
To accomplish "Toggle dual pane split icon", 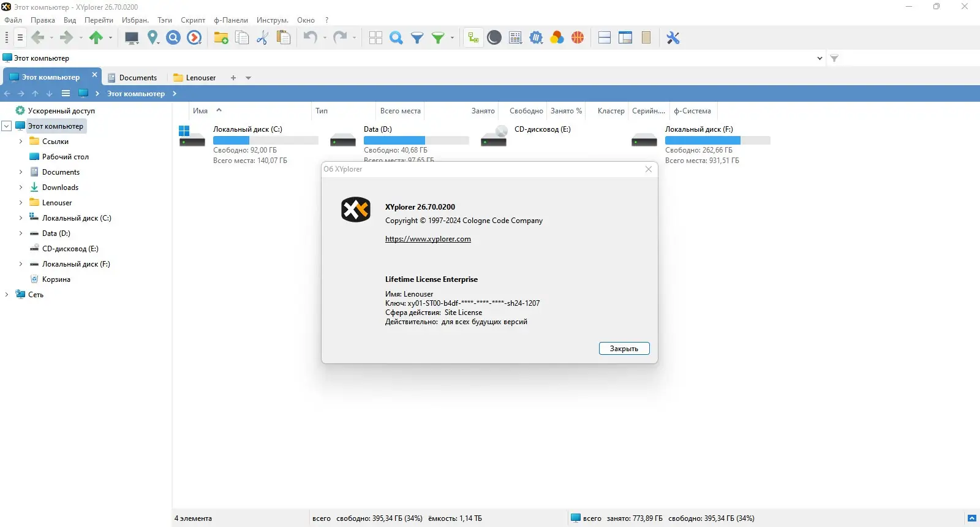I will click(605, 38).
